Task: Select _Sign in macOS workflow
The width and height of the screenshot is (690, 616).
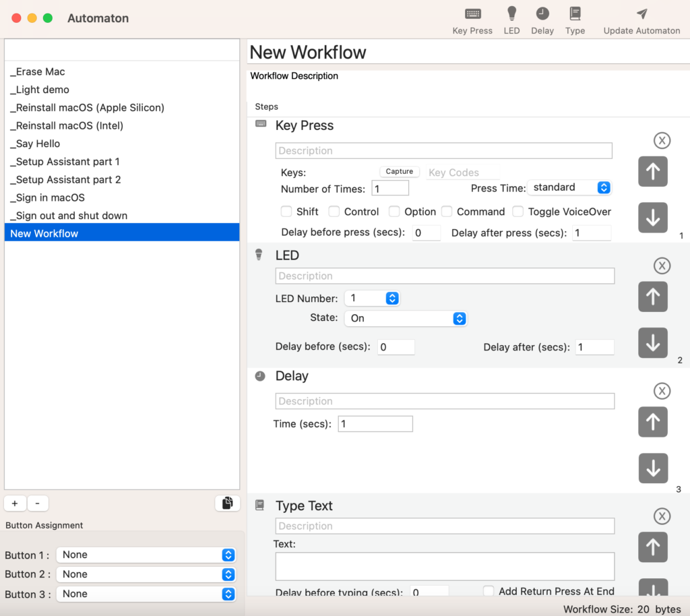Action: point(122,198)
